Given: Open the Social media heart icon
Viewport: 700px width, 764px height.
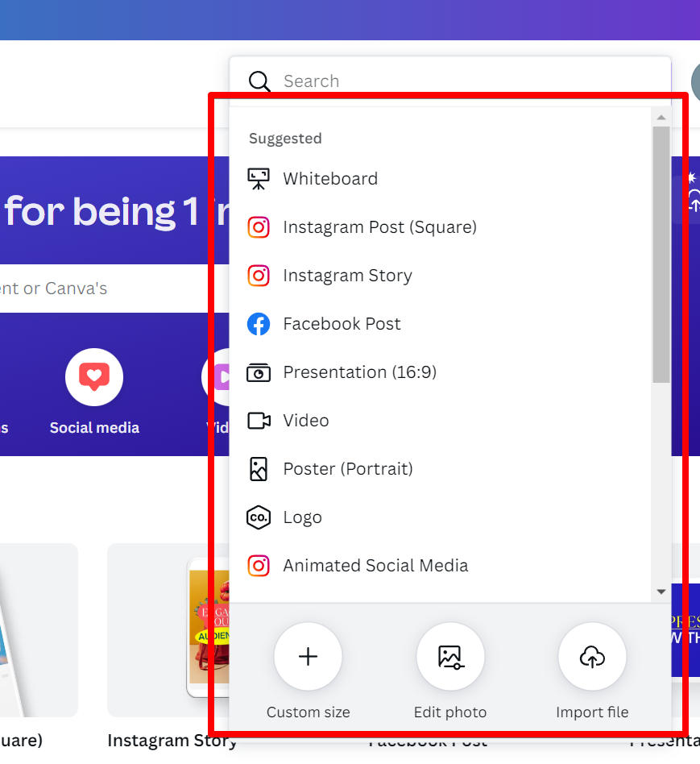Looking at the screenshot, I should (x=94, y=376).
